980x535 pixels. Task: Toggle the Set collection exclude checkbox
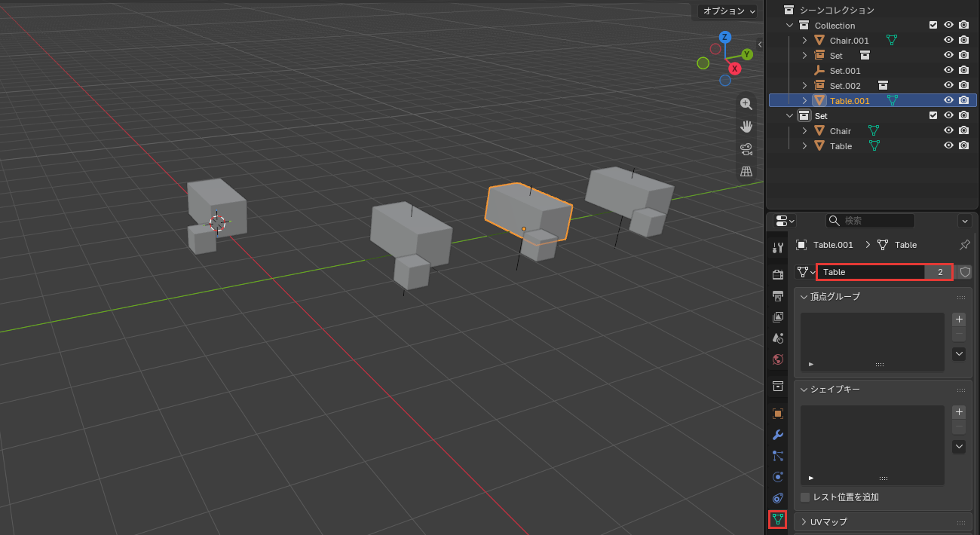click(x=933, y=115)
